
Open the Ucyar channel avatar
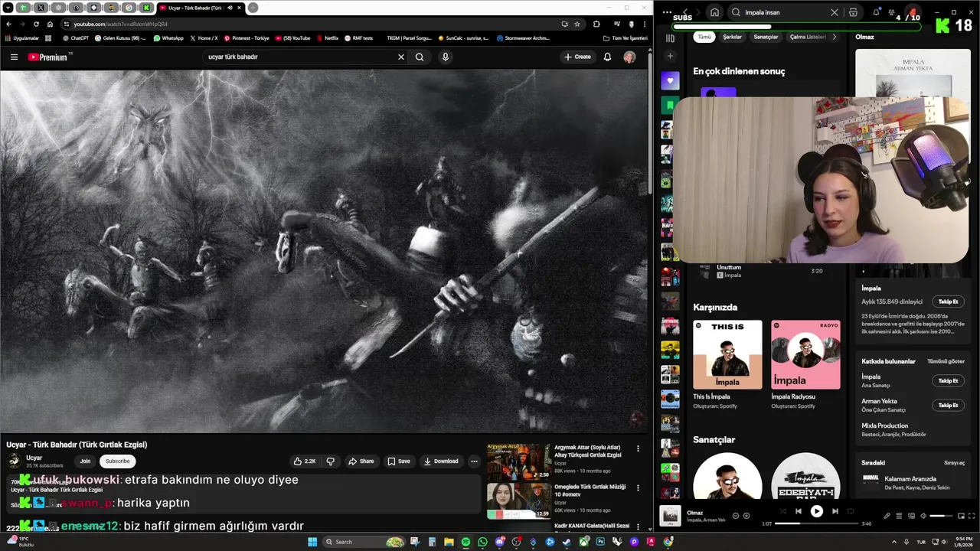14,461
